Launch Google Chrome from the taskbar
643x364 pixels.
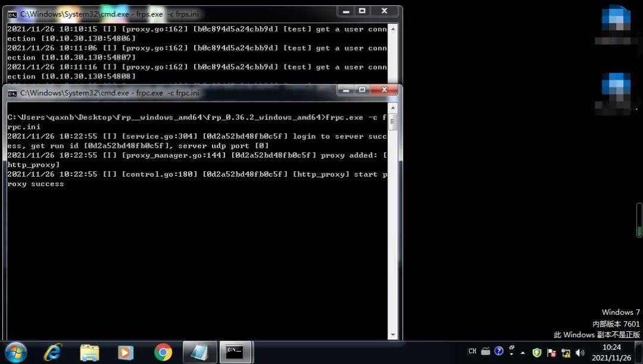coord(163,352)
